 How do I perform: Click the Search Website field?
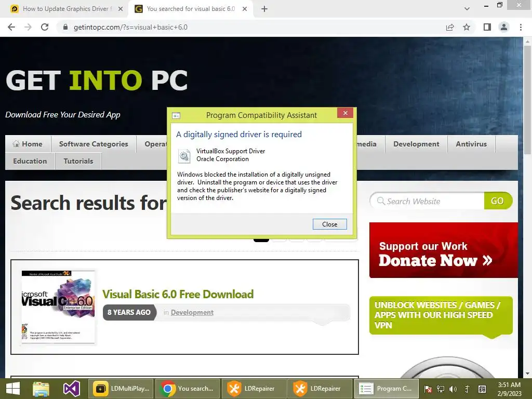428,201
